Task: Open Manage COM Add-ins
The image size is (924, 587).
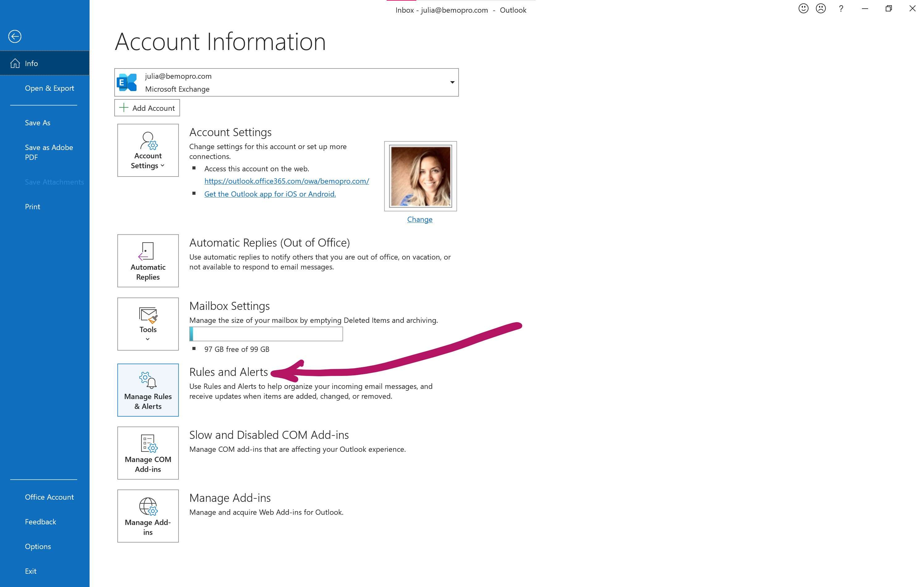Action: [x=148, y=453]
